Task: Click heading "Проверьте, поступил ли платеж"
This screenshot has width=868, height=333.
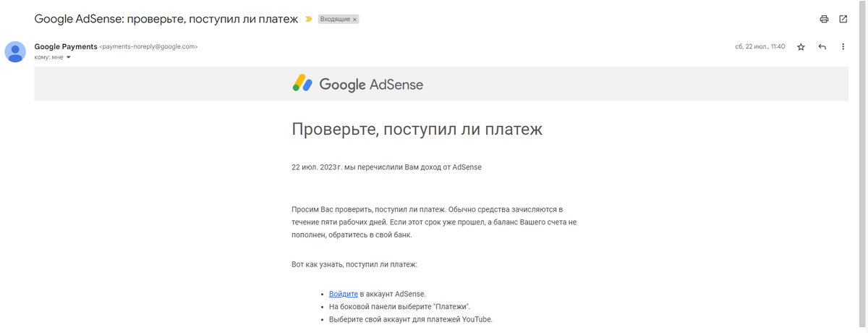Action: click(417, 130)
